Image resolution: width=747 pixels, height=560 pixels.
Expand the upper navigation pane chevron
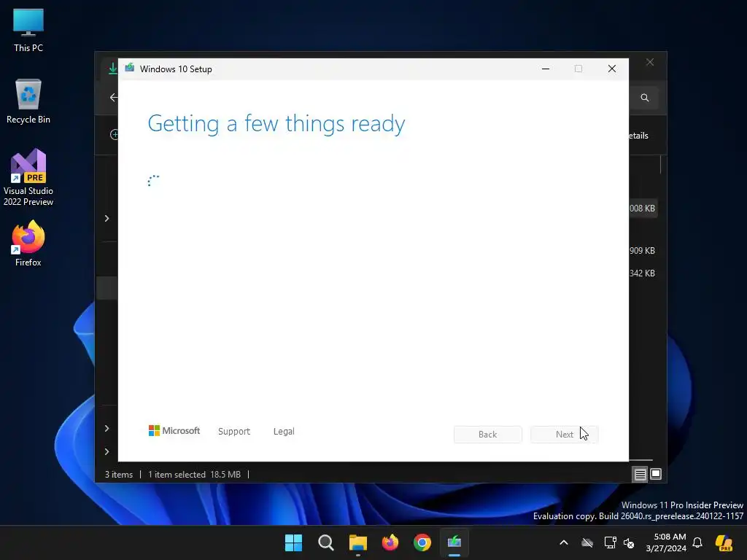click(107, 219)
